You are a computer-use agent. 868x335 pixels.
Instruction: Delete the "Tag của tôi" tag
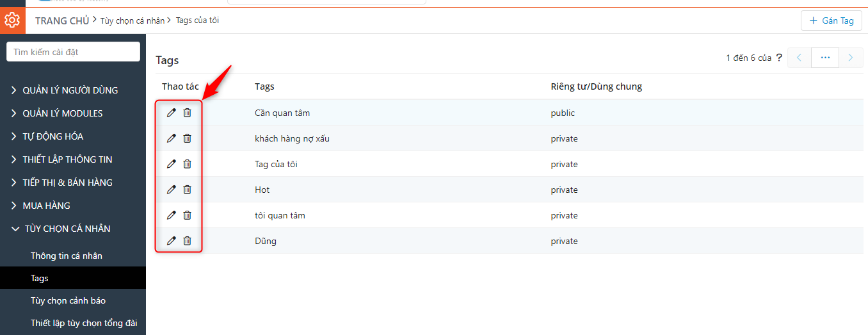point(187,164)
